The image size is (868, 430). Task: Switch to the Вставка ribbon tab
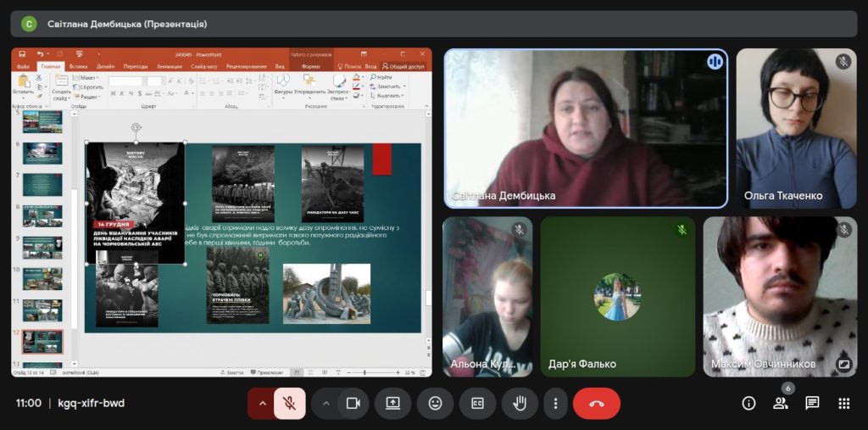tap(78, 66)
